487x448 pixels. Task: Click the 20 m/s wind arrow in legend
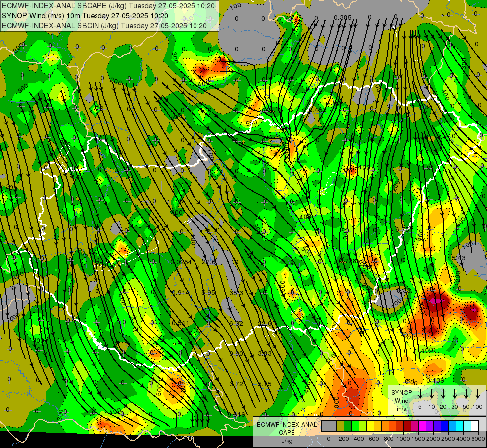[443, 394]
